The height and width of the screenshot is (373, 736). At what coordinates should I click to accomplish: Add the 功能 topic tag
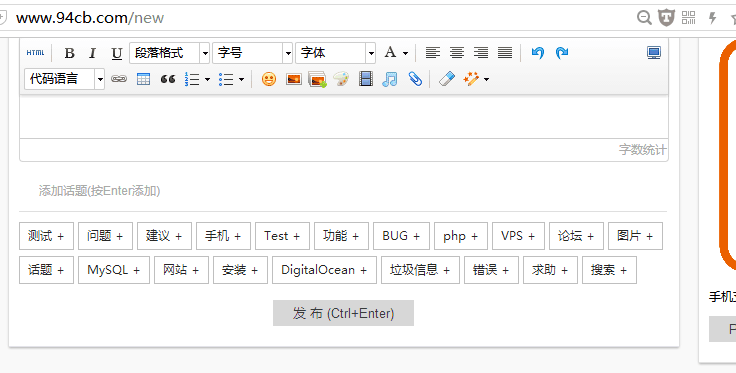pyautogui.click(x=341, y=236)
